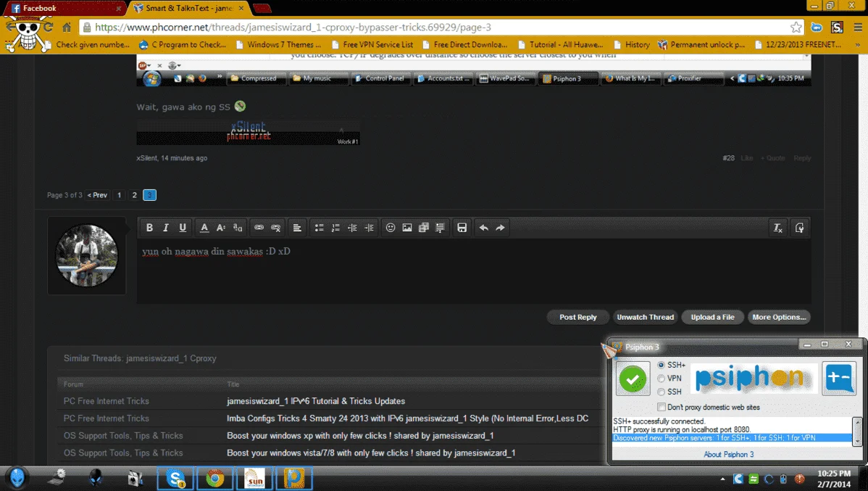The height and width of the screenshot is (491, 868).
Task: Insert an unordered bullet list
Action: point(319,228)
